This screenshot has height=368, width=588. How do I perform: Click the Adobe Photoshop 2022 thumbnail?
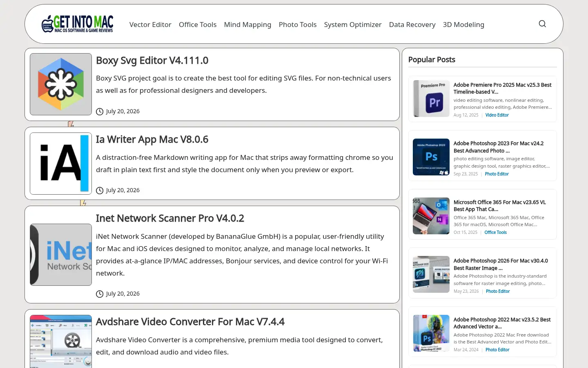[x=431, y=333]
